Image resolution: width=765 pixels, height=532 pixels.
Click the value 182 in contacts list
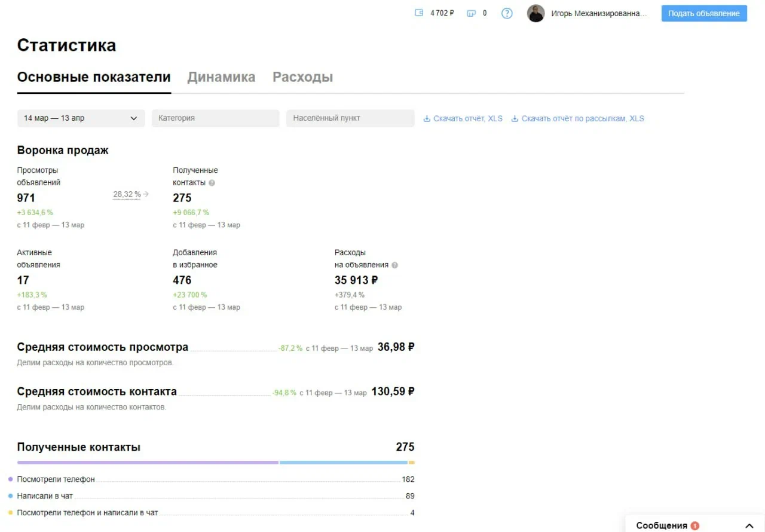(408, 479)
